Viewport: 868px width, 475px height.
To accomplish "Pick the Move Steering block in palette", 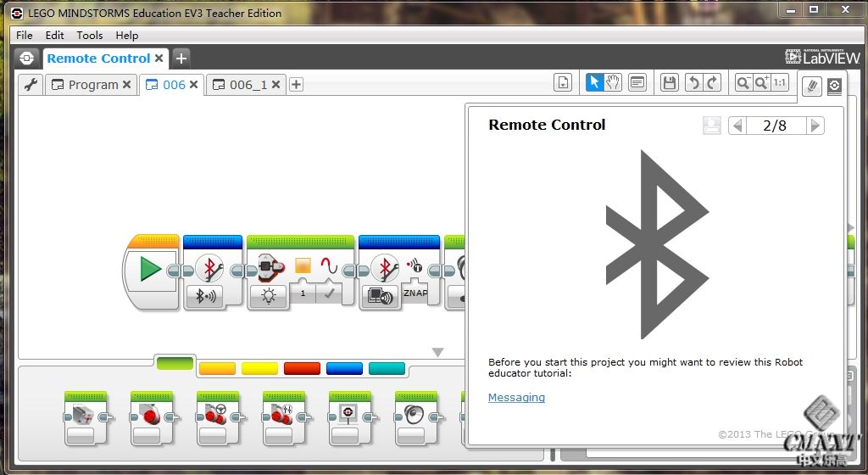I will pyautogui.click(x=218, y=418).
